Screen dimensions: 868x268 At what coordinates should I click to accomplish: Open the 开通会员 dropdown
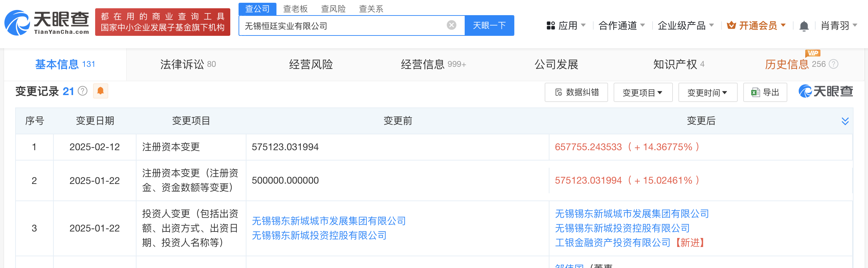(756, 25)
